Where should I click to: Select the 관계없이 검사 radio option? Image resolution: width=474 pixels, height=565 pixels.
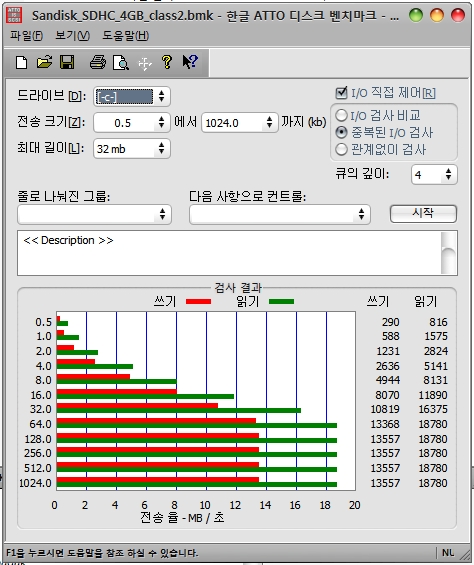pyautogui.click(x=341, y=149)
